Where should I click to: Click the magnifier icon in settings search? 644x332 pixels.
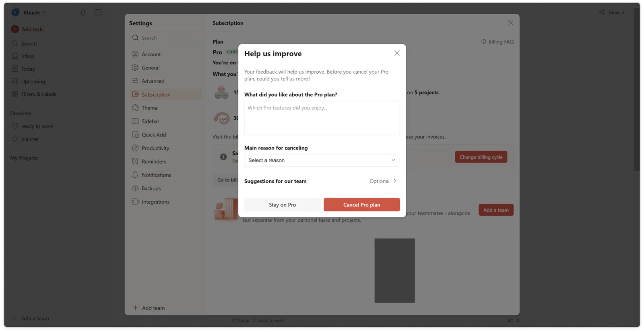tap(135, 38)
